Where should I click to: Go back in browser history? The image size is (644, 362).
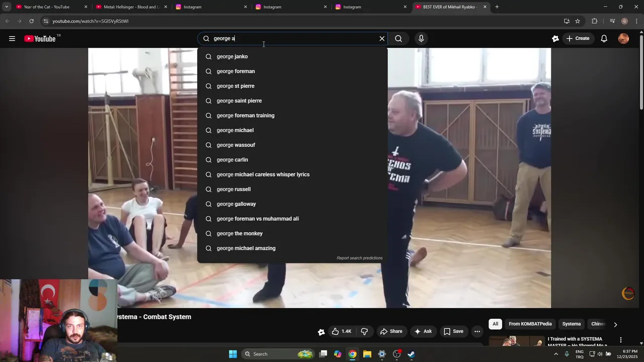[x=7, y=21]
